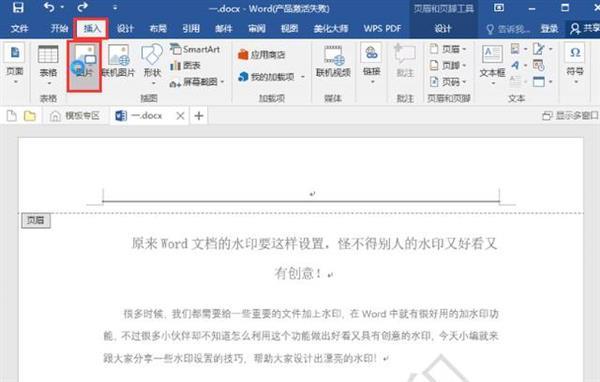Open the 形状 (Shapes) gallery

pyautogui.click(x=152, y=64)
